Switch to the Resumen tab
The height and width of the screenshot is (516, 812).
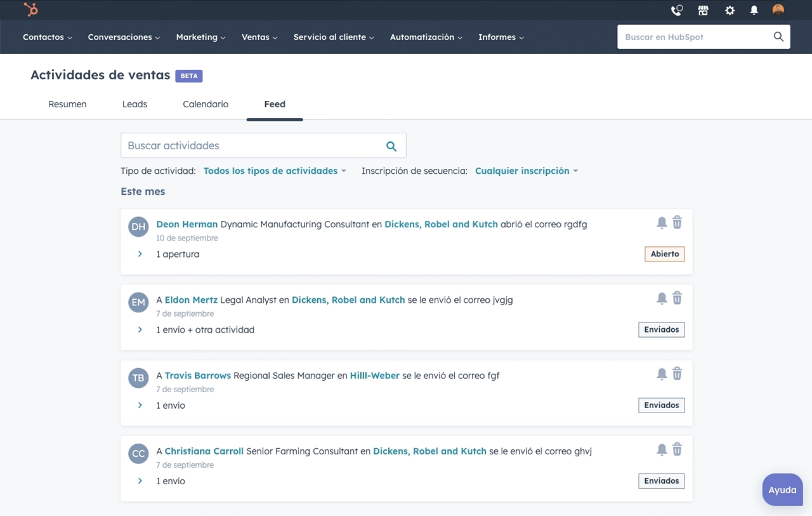tap(67, 104)
